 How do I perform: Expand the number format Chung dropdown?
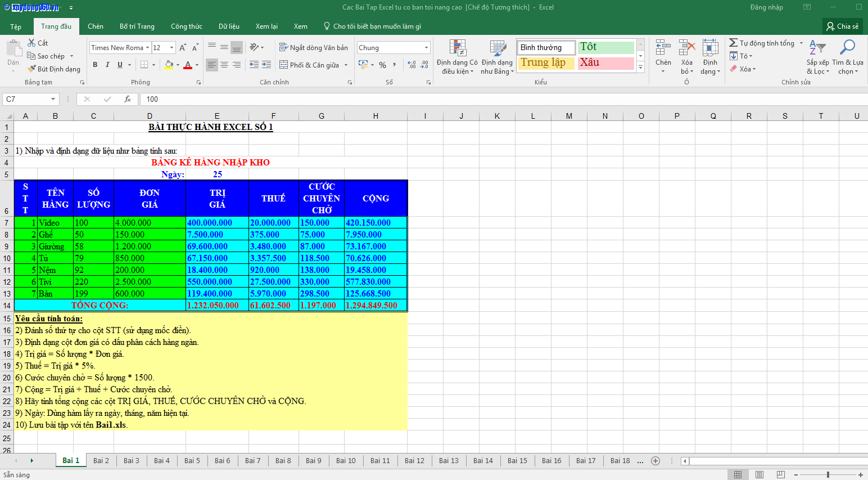coord(426,48)
